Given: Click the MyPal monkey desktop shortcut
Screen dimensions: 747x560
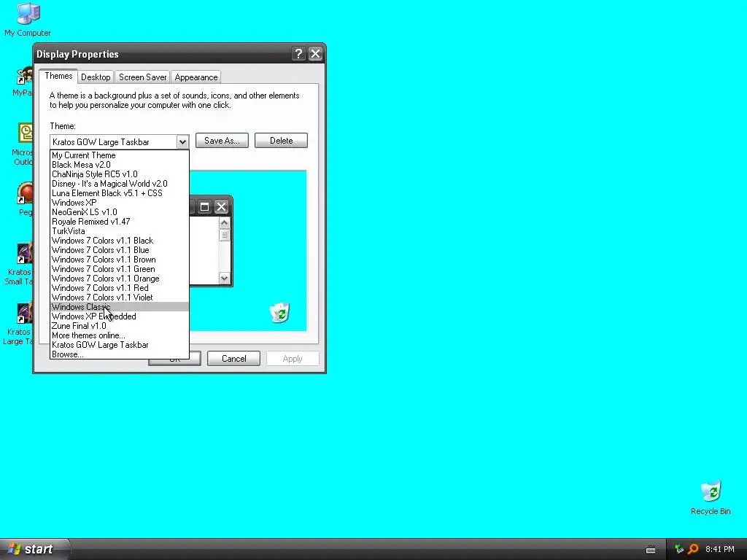Looking at the screenshot, I should [x=23, y=81].
